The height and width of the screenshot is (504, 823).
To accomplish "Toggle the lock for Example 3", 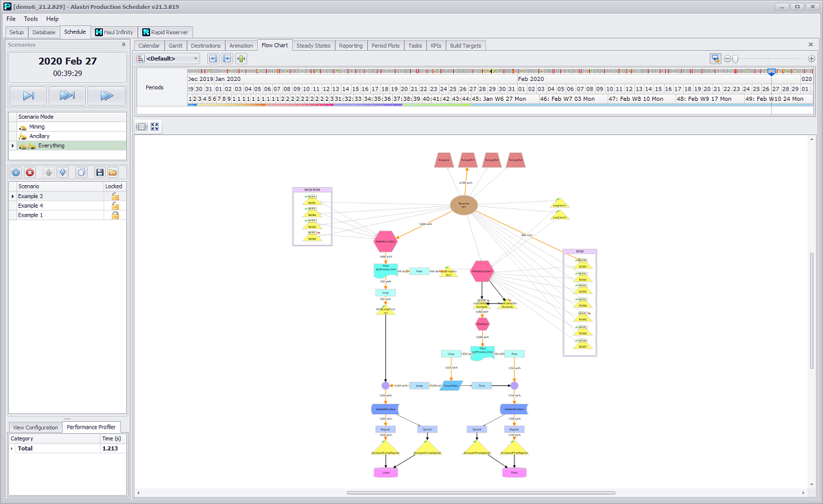I will click(115, 197).
